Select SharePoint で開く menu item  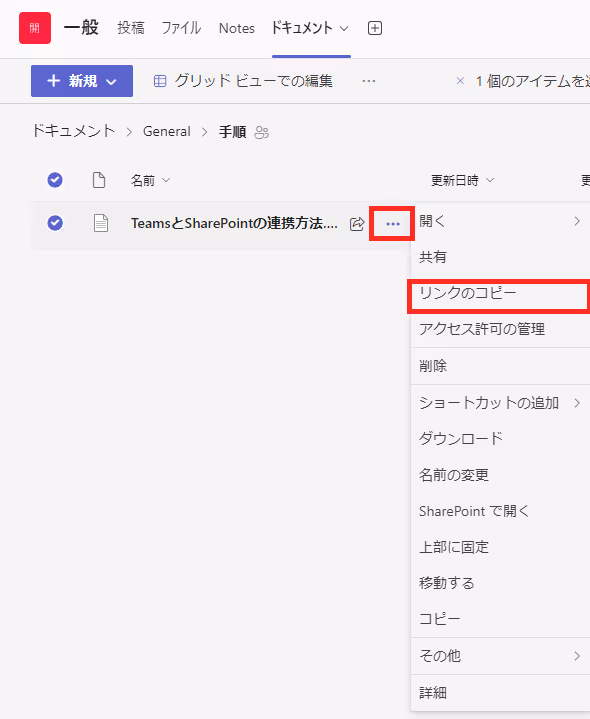click(500, 511)
